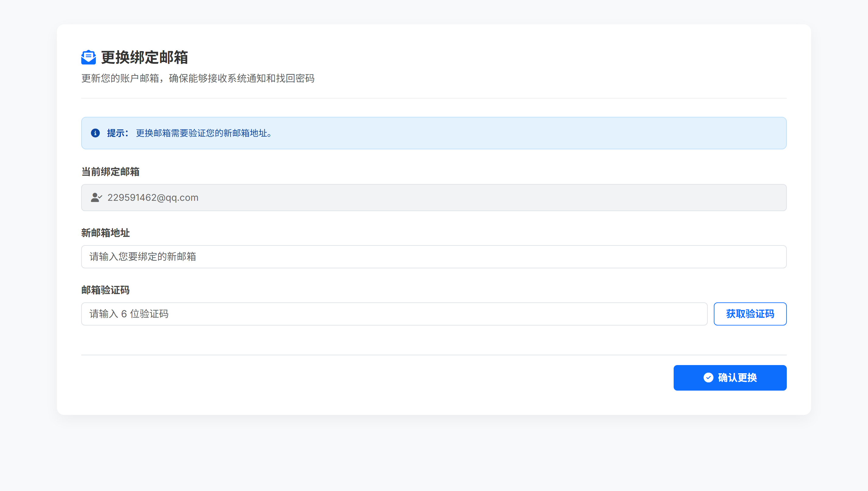Click the info circle icon in tip banner

tap(95, 133)
